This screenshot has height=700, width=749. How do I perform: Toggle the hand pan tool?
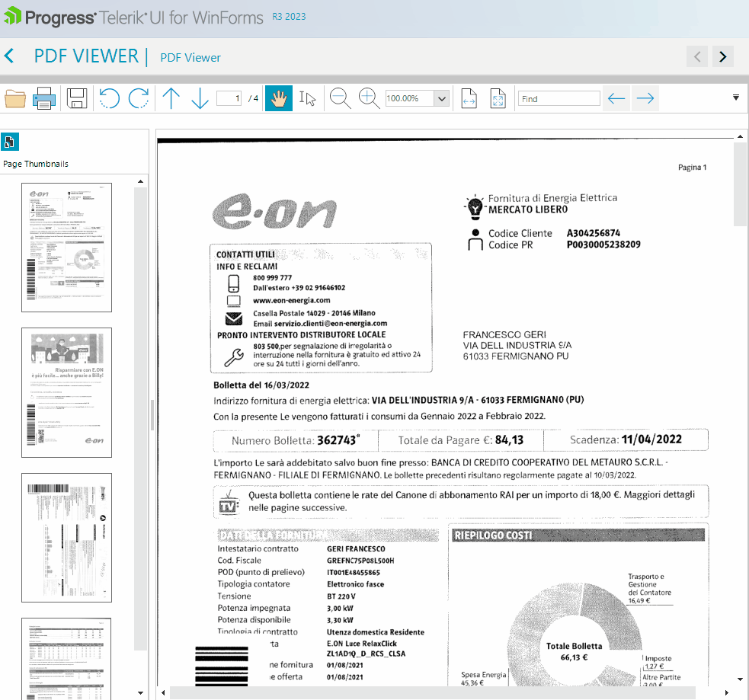coord(279,98)
